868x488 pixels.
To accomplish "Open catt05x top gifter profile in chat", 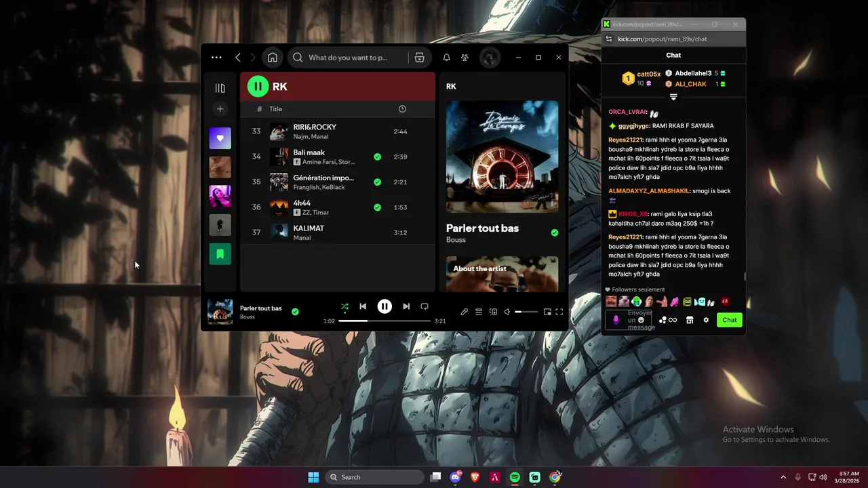I will [x=649, y=74].
